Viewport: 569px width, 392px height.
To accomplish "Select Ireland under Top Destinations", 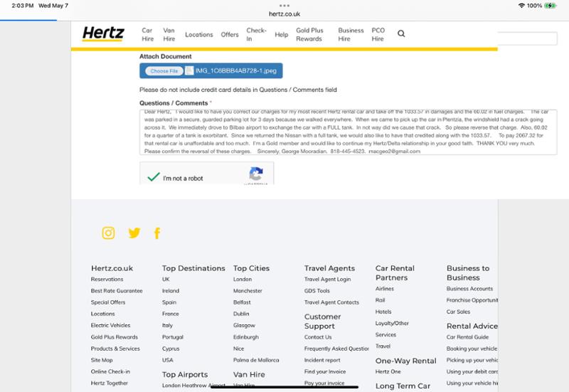I will (171, 291).
